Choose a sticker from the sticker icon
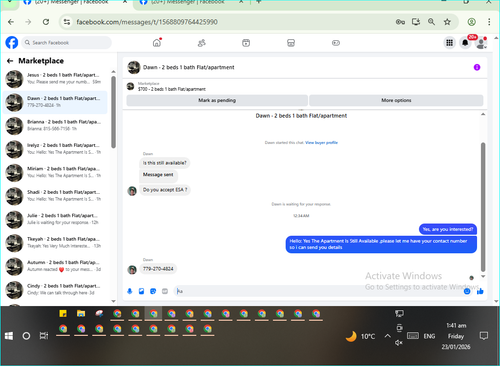 coord(153,291)
